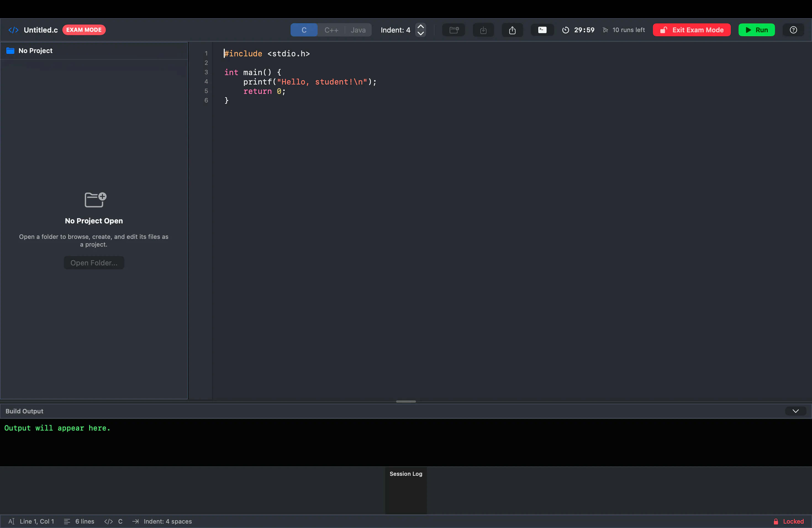
Task: Click the 10 runs left text
Action: point(628,30)
